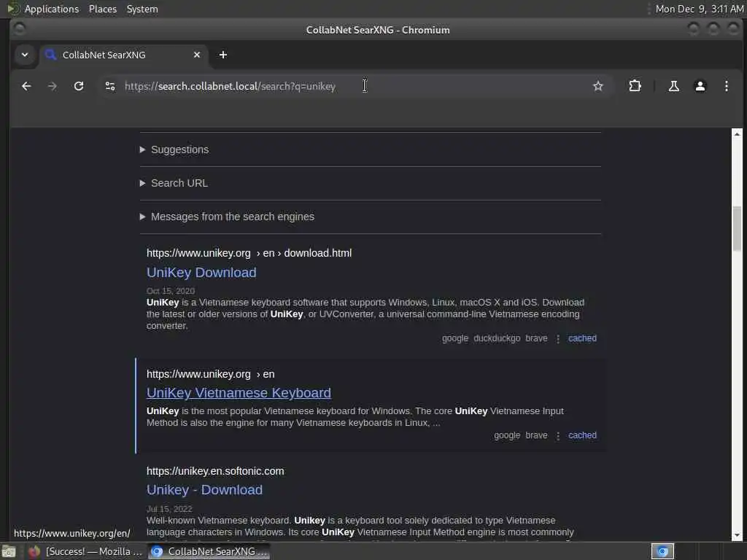
Task: Switch to CollabNet SearXNG taskbar entry
Action: (209, 551)
